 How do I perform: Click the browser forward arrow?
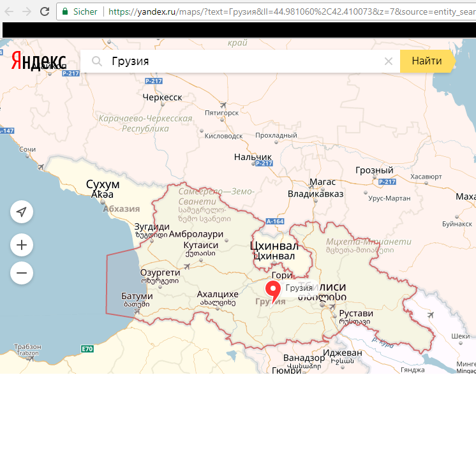(x=27, y=11)
